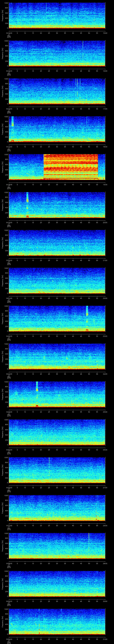The height and width of the screenshot is (644, 114).
Task: Click the 24:00 end time label
Action: point(105,374)
